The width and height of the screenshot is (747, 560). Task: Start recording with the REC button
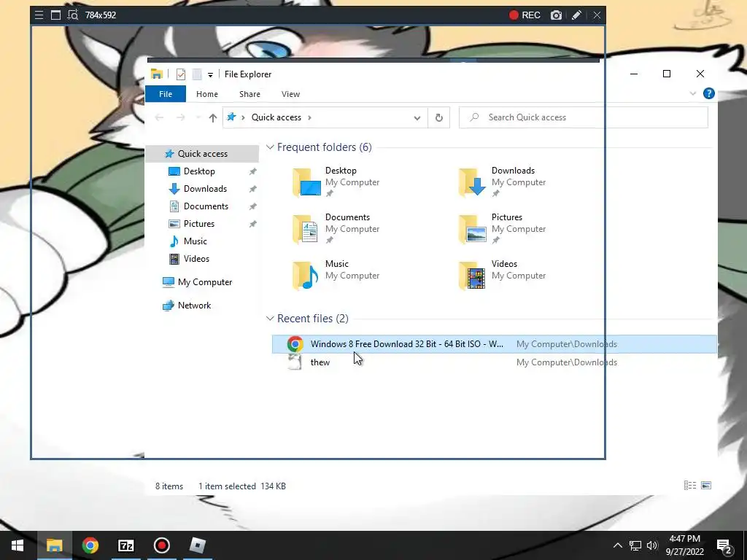525,15
